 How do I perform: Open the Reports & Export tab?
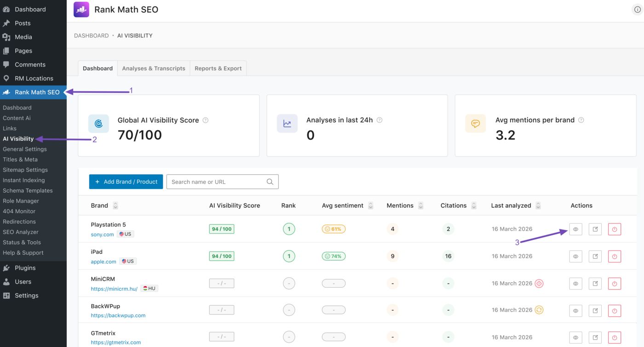point(218,68)
